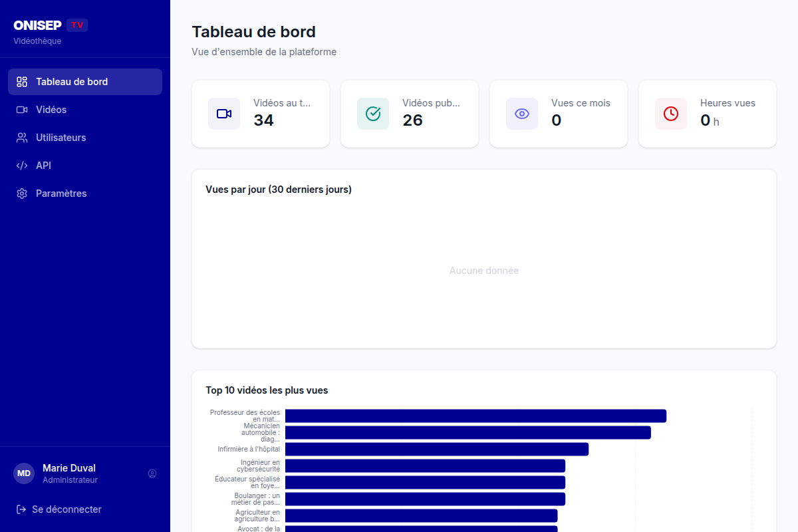The width and height of the screenshot is (798, 532).
Task: Click the Vidéothèque subtitle
Action: [x=37, y=41]
